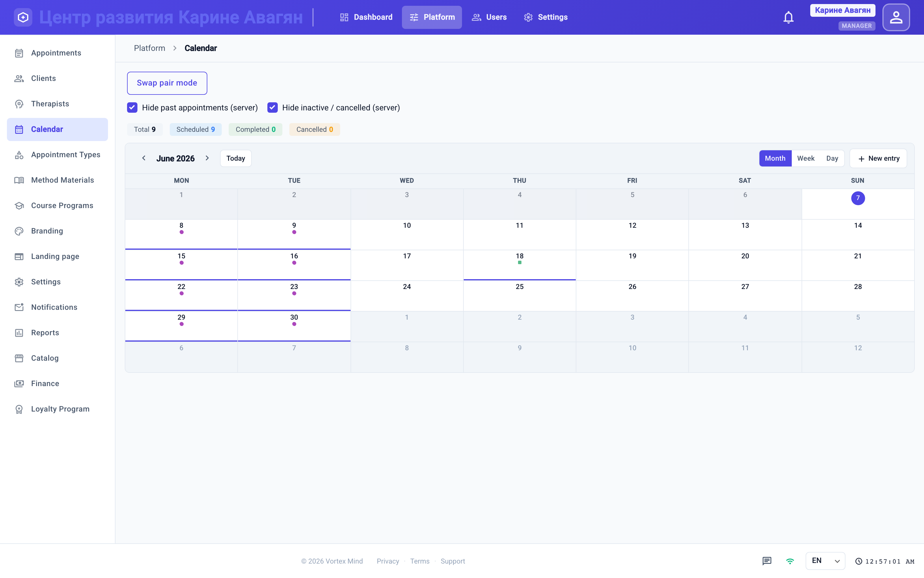Open the EN language dropdown
This screenshot has height=578, width=924.
pyautogui.click(x=825, y=561)
